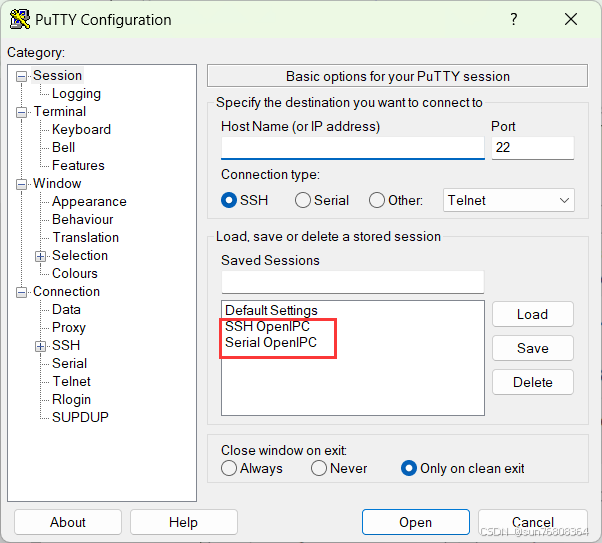This screenshot has height=543, width=602.
Task: Choose Never for close window on exit
Action: pyautogui.click(x=319, y=468)
